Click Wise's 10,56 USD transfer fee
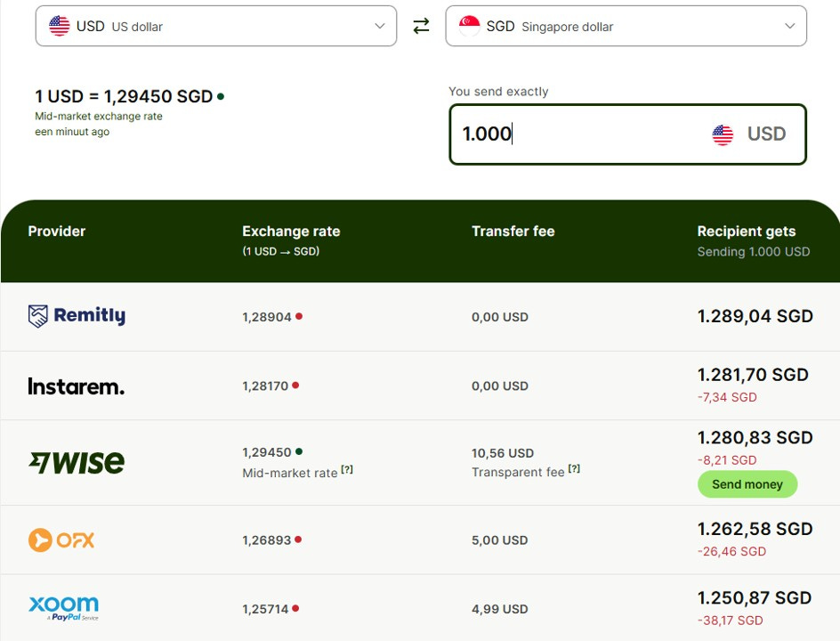The height and width of the screenshot is (641, 840). point(503,453)
